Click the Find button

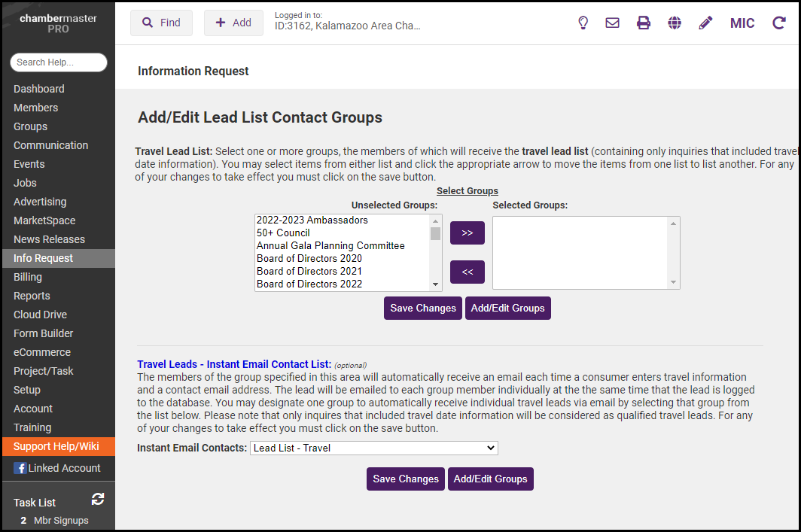(161, 23)
